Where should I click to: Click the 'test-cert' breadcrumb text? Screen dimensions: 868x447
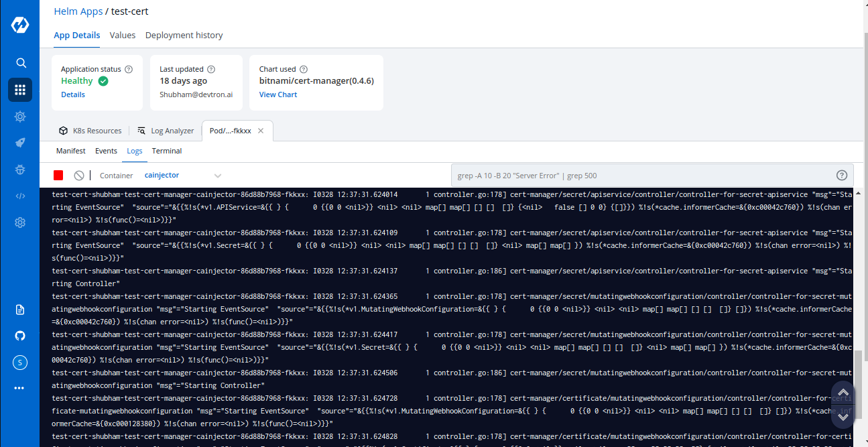[x=130, y=11]
